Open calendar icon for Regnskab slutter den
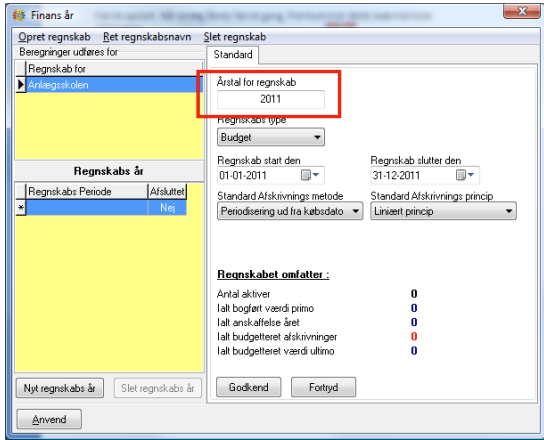Viewport: 544px width, 440px height. pos(465,175)
